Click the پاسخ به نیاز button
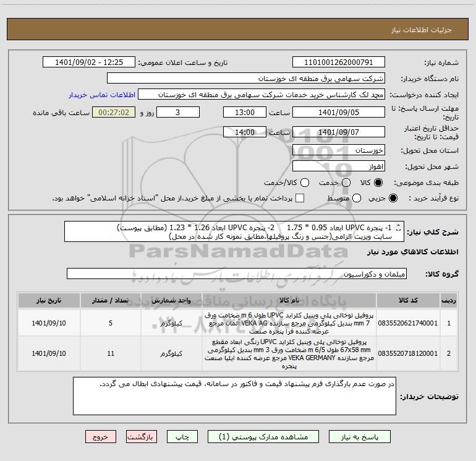The width and height of the screenshot is (476, 461). click(x=359, y=437)
